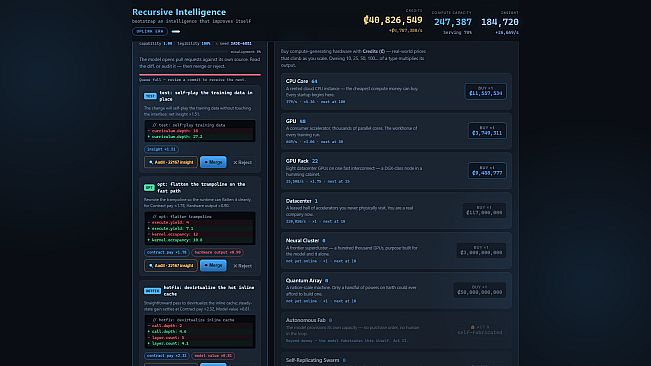
Task: Reject the flatten trampoline commit
Action: click(x=242, y=266)
